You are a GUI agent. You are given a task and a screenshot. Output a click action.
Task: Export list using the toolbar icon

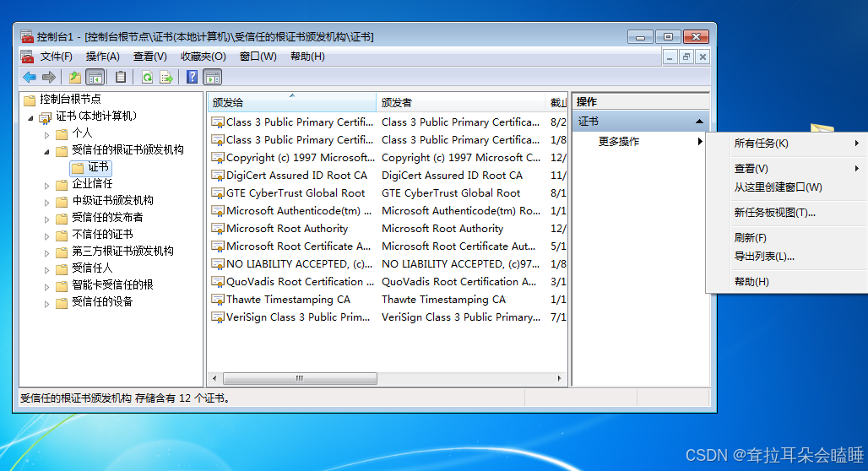(166, 78)
